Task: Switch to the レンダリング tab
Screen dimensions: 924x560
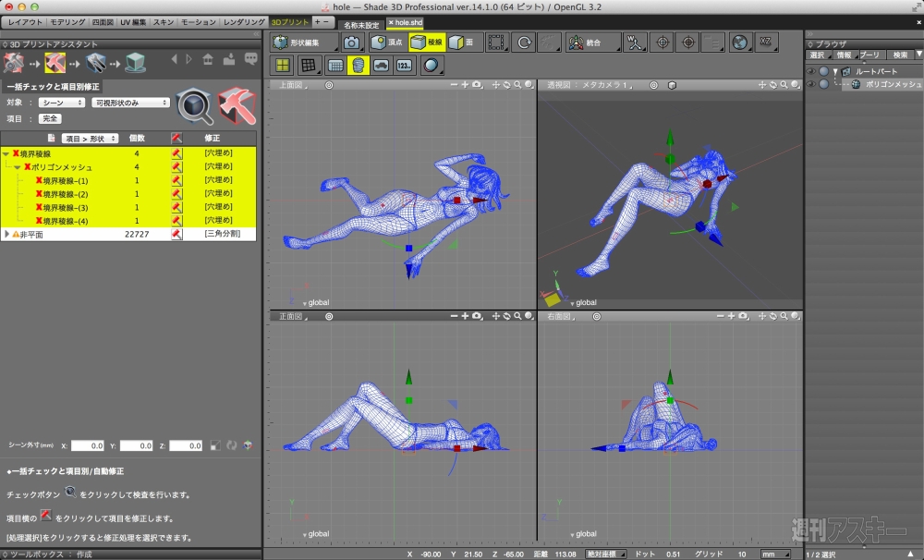Action: (245, 20)
